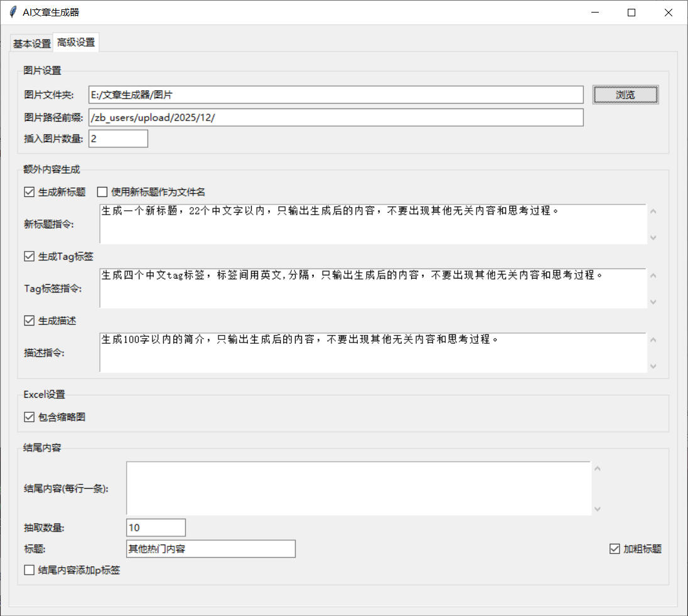
Task: Click inside the 结尾内容 text area
Action: coord(358,488)
